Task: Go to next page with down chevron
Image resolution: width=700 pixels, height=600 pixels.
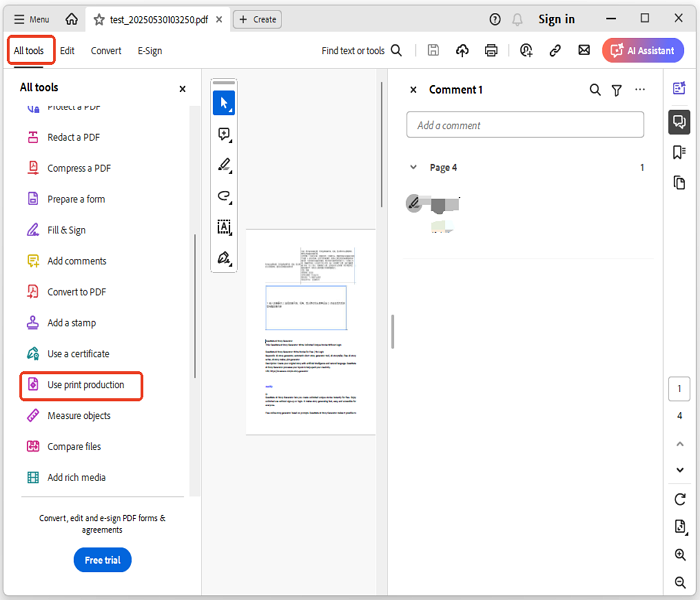Action: click(680, 470)
